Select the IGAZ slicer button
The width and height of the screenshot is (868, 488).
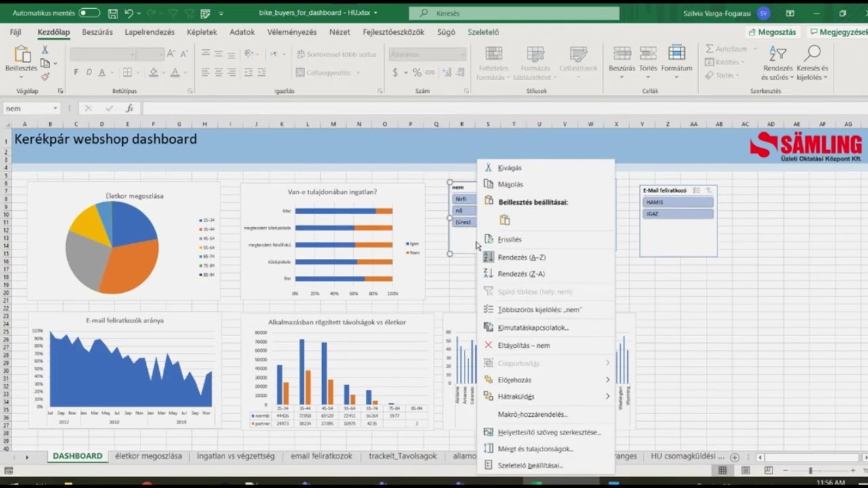[x=678, y=213]
